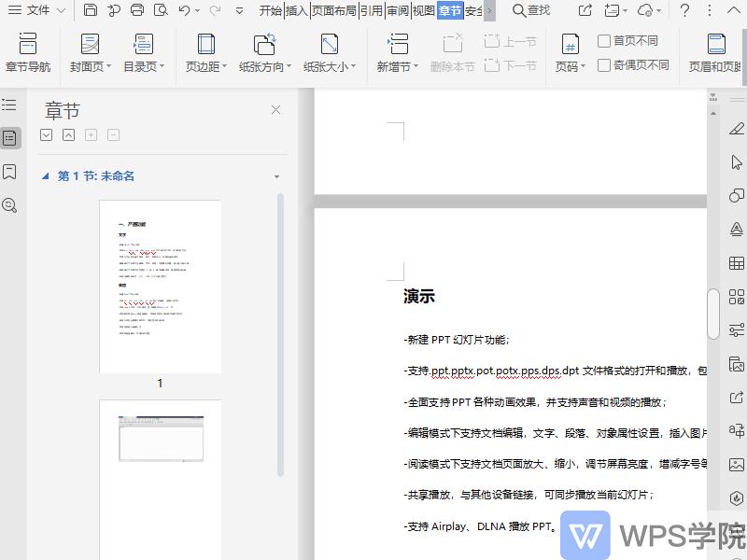
Task: Switch to the 审阅 ribbon tab
Action: tap(396, 10)
